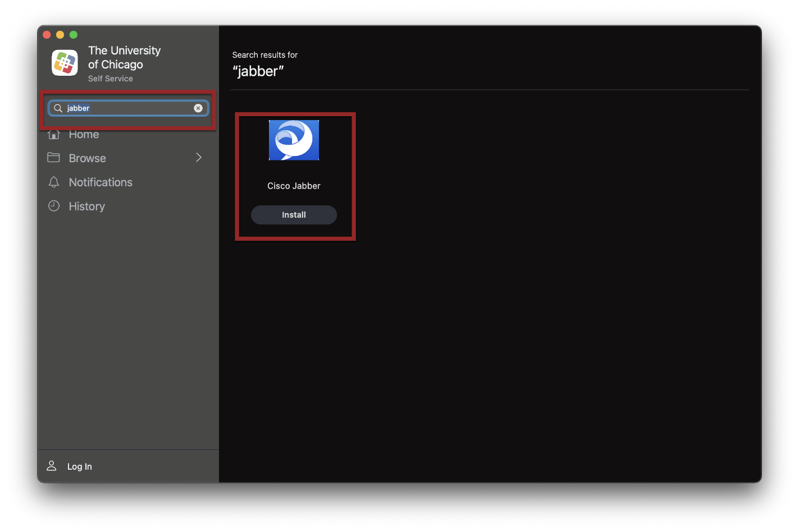Image resolution: width=799 pixels, height=532 pixels.
Task: Click into the jabber search field
Action: coord(129,108)
